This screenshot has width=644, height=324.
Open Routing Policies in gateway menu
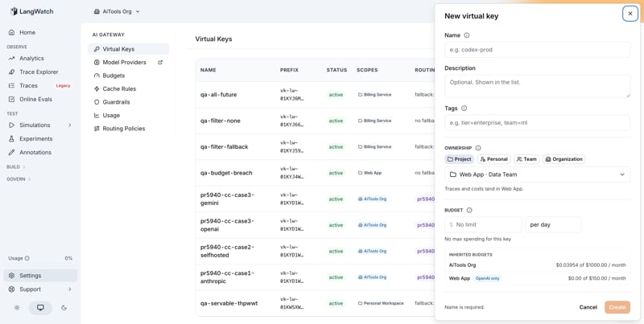click(x=128, y=129)
